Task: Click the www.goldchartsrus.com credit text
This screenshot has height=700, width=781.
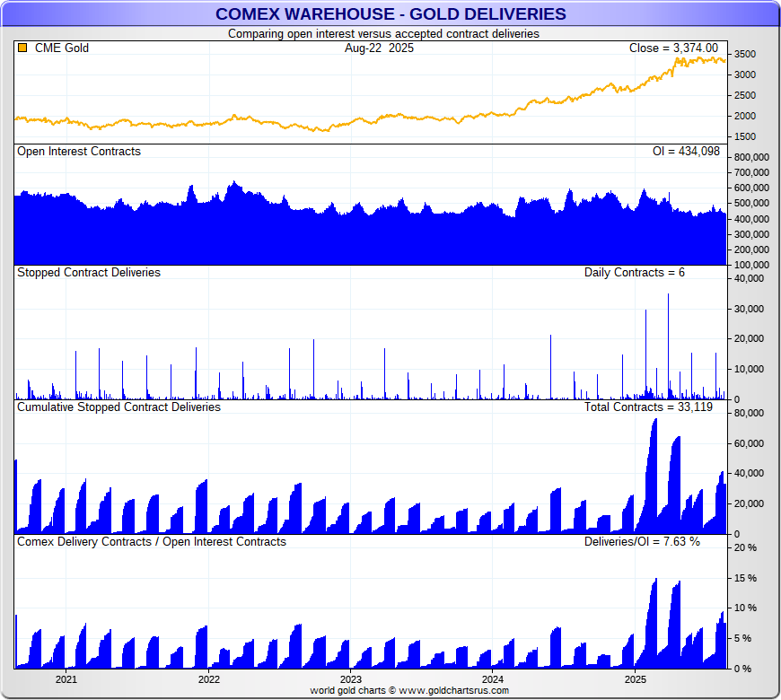Action: (453, 690)
